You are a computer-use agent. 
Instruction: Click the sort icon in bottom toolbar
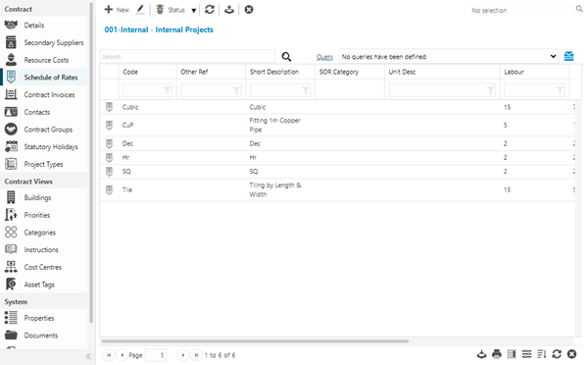click(x=542, y=354)
